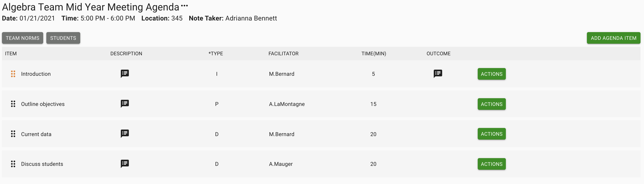Screen dimensions: 644x184
Task: Open the Outline objectives description icon
Action: point(125,104)
